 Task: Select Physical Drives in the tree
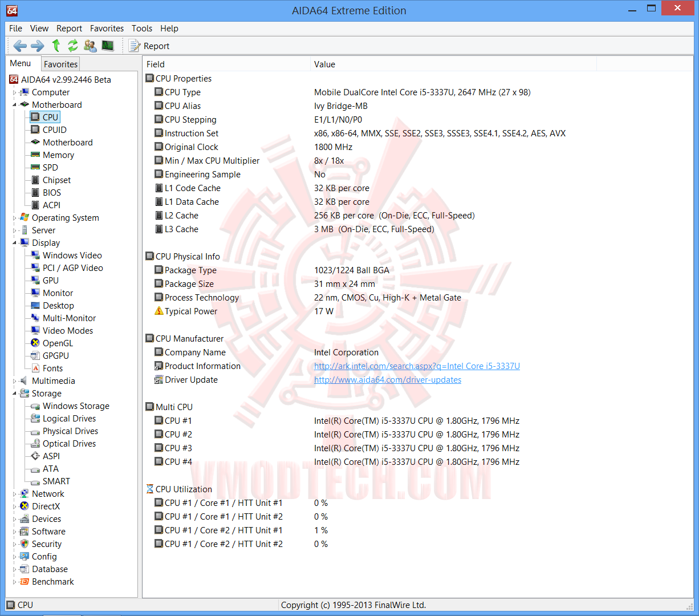(70, 431)
